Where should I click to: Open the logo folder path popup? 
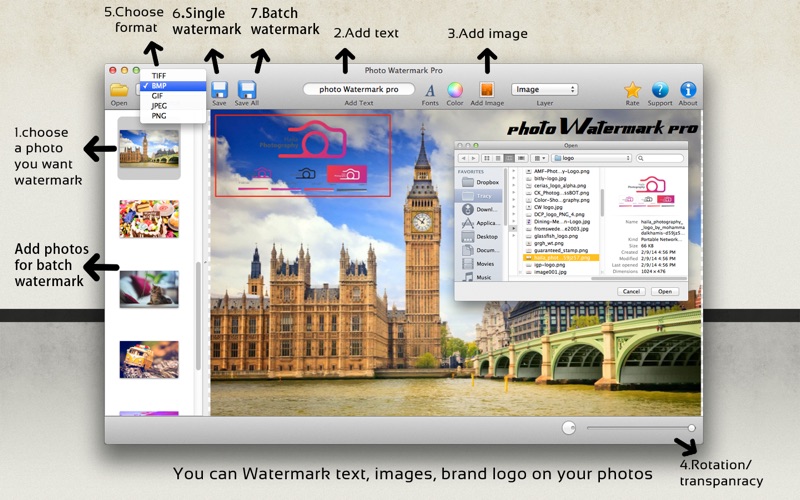point(591,158)
